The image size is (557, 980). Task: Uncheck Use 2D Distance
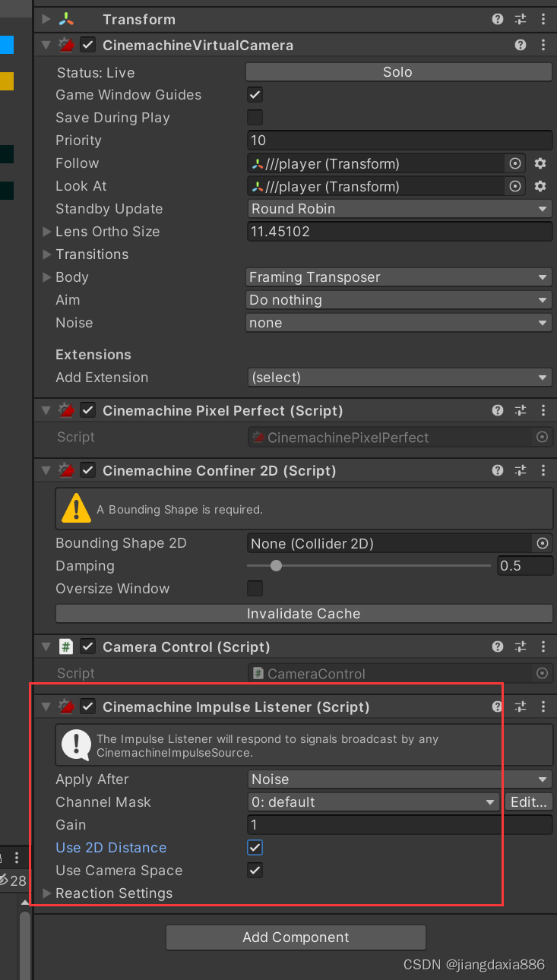tap(255, 848)
